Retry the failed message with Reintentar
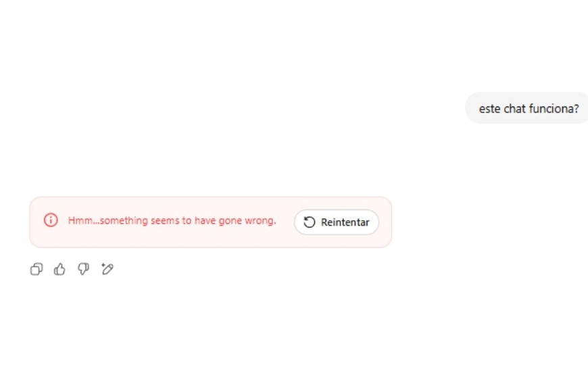 [337, 222]
